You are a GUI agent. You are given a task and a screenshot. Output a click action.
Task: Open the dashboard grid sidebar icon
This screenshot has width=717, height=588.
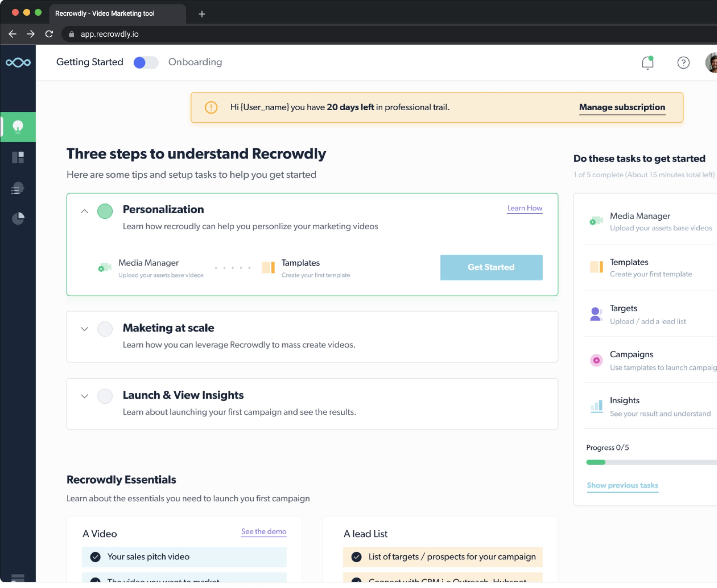coord(18,157)
